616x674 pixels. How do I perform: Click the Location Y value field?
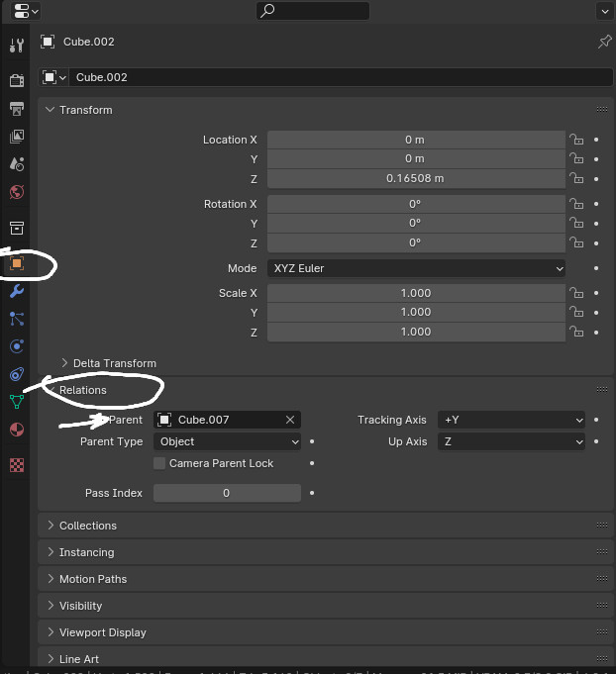pyautogui.click(x=416, y=159)
